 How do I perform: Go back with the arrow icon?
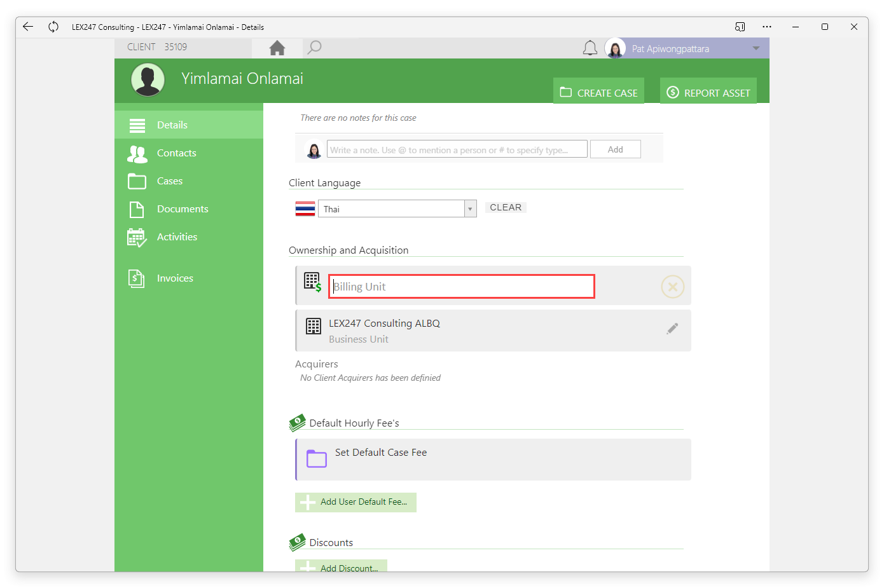point(28,27)
